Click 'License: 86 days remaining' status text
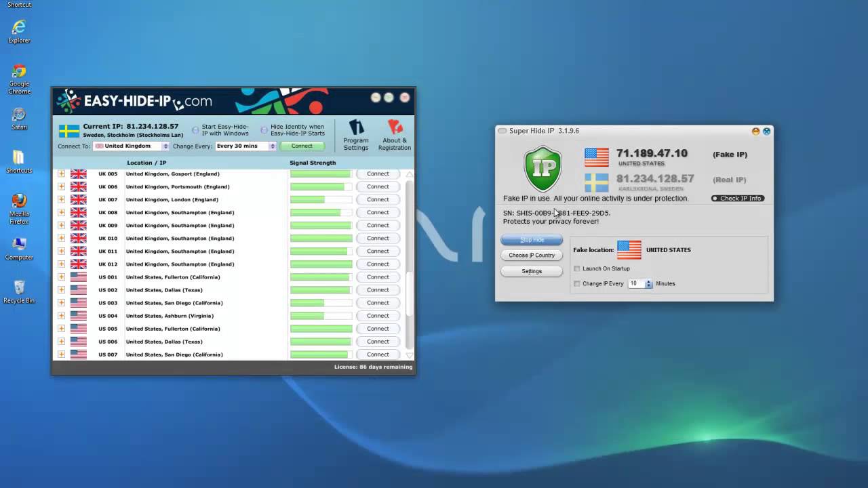868x488 pixels. (373, 367)
